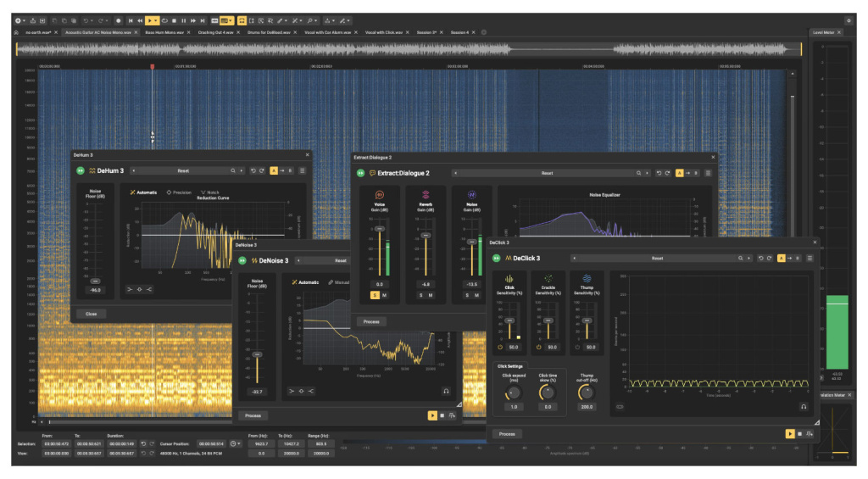The height and width of the screenshot is (479, 868).
Task: Select the A setting in DeHum 3
Action: tap(274, 170)
